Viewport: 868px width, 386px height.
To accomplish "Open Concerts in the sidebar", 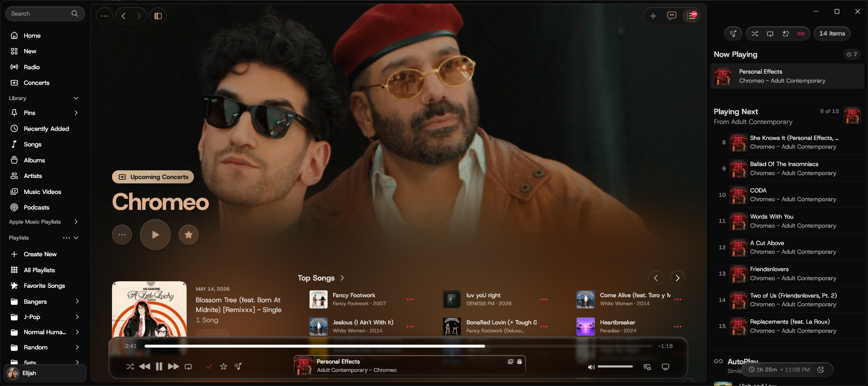I will 45,83.
